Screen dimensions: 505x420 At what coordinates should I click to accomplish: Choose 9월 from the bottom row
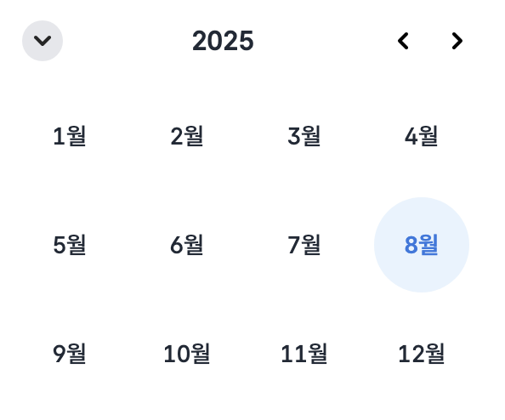pyautogui.click(x=70, y=354)
